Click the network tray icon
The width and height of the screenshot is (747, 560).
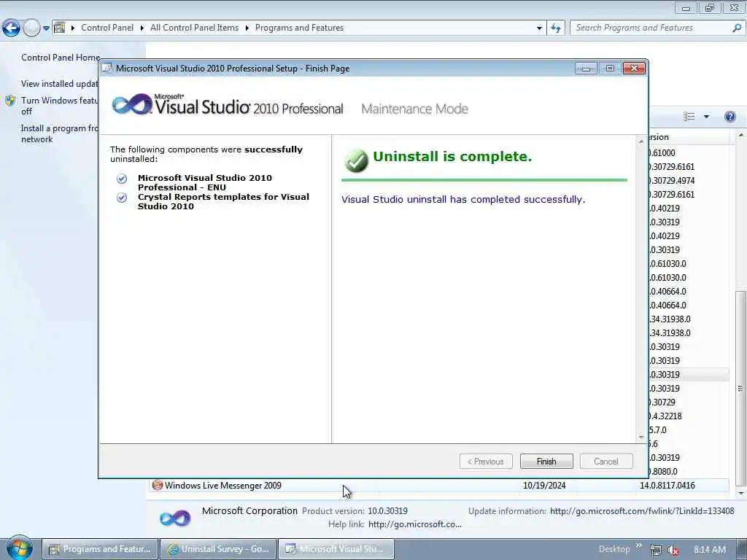tap(656, 550)
